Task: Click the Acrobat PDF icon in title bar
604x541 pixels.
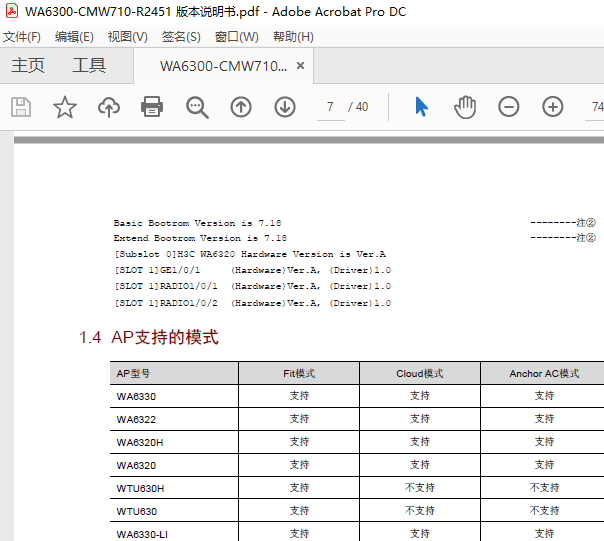Action: tap(12, 11)
